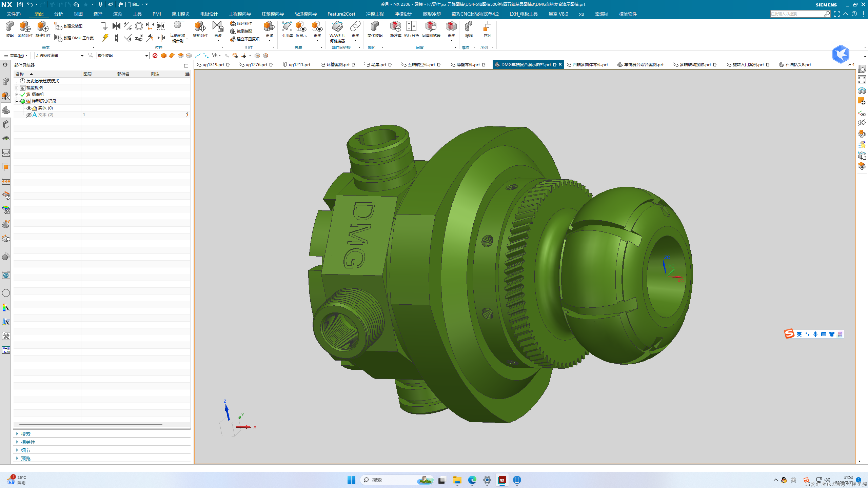868x488 pixels.
Task: Open WAVE 几何链接器
Action: (337, 32)
